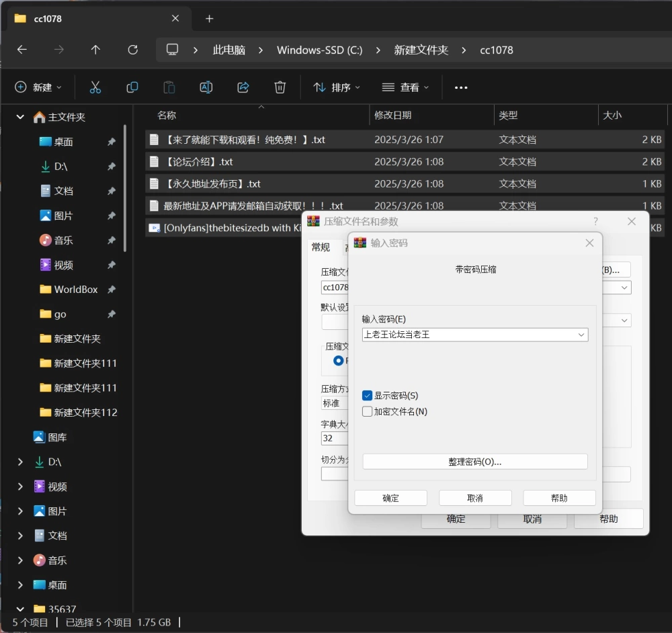The image size is (672, 633).
Task: Open archive name dropdown in 压缩文件名和参数
Action: click(x=624, y=288)
